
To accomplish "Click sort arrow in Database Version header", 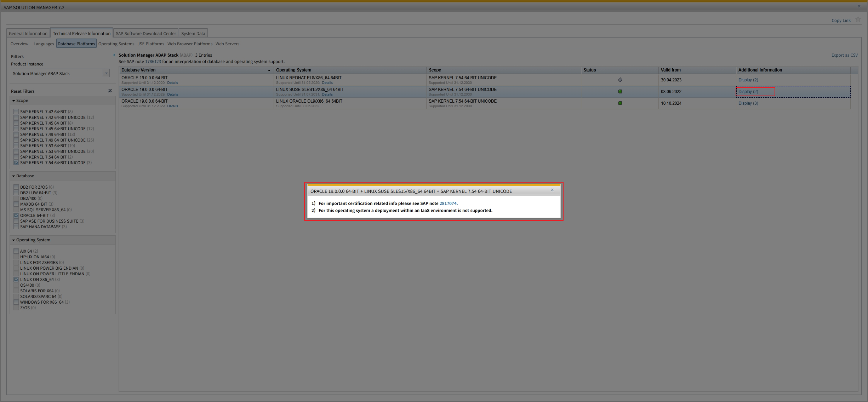I will coord(269,70).
